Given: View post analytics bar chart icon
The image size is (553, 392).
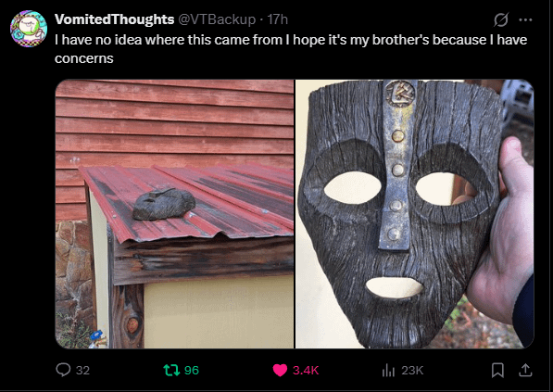Looking at the screenshot, I should 389,371.
